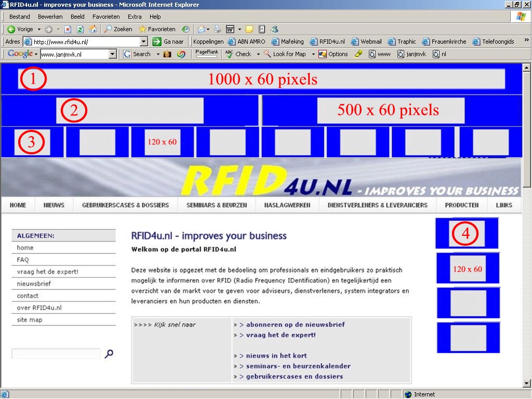Open Zoeken search pane
This screenshot has width=532, height=399.
pos(118,29)
